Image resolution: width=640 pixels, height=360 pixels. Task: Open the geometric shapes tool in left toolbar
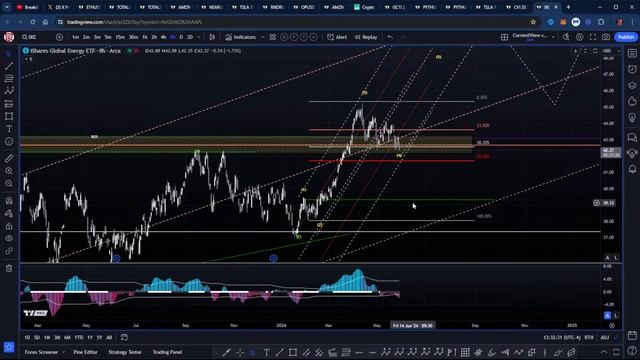[x=9, y=116]
